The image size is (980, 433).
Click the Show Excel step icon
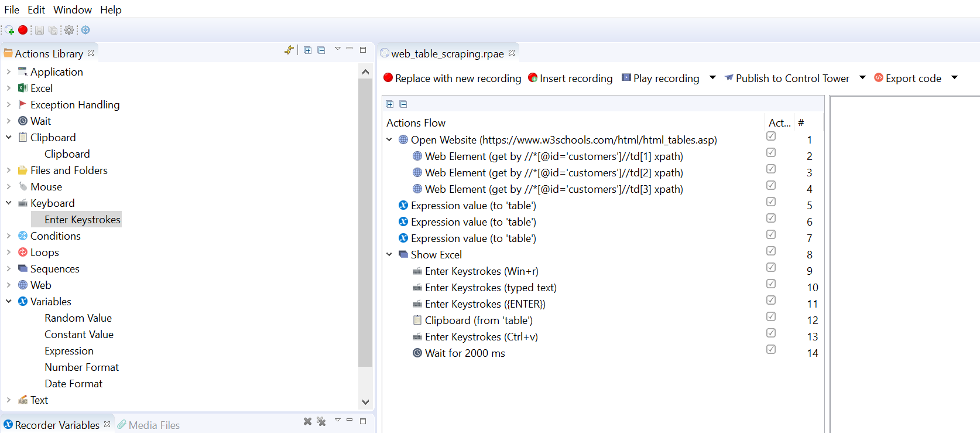[x=403, y=254]
